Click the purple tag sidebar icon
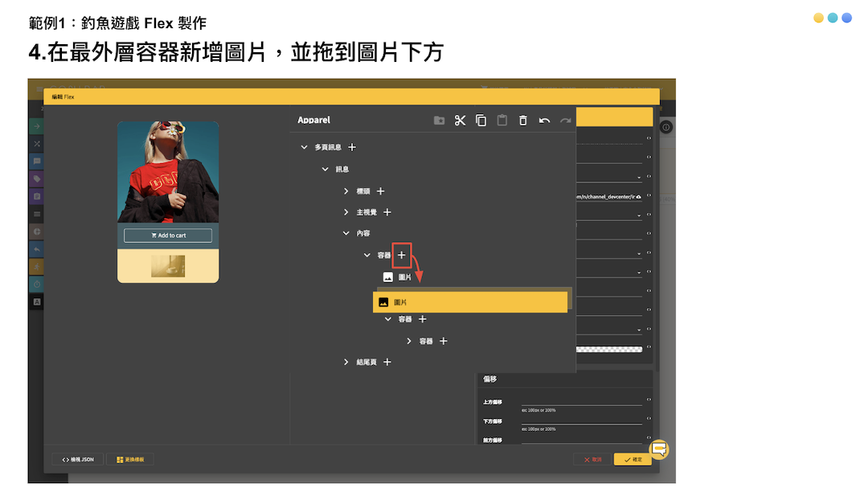Screen dimensions: 868x492 36,178
